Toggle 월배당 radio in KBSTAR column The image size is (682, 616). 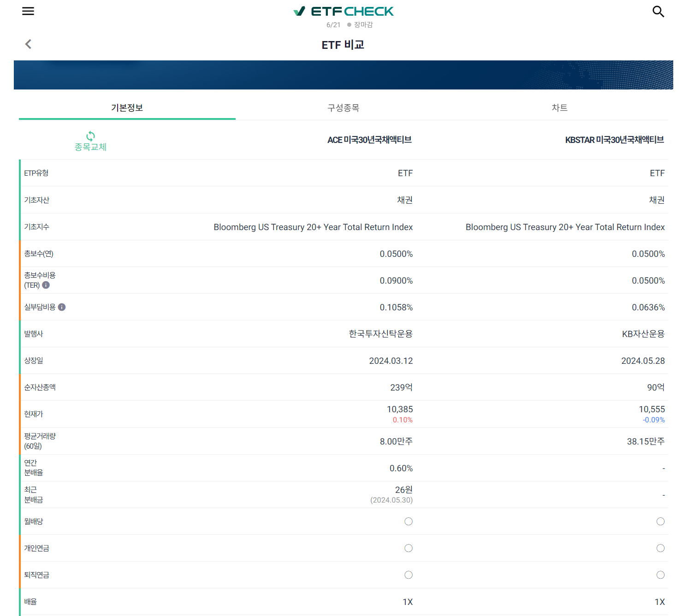[660, 521]
